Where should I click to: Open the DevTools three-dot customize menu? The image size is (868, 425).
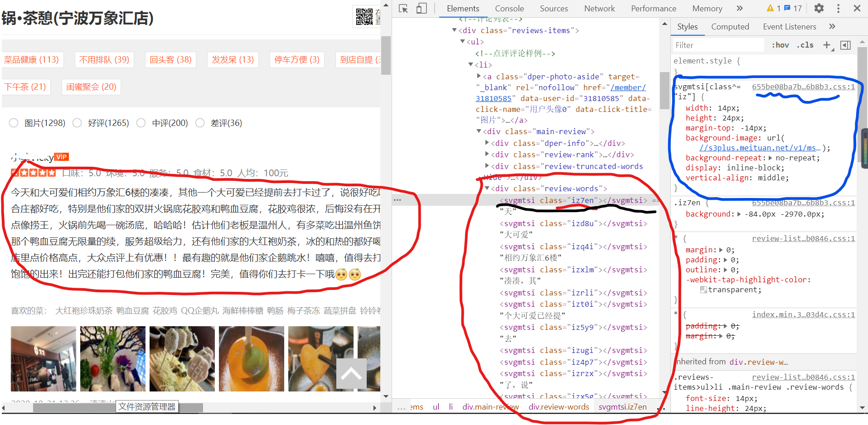pos(838,8)
